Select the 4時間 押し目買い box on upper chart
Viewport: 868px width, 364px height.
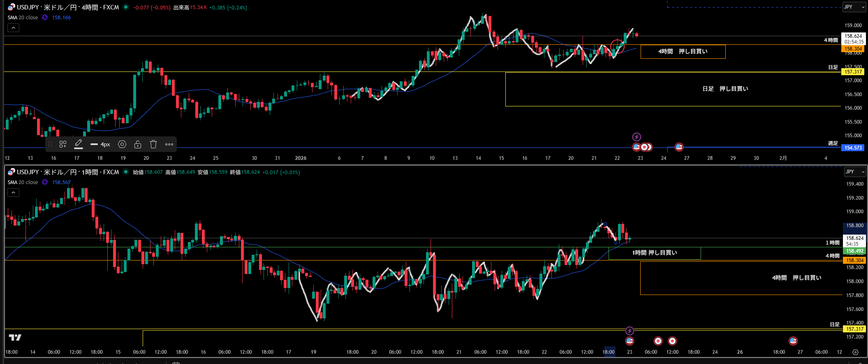point(683,52)
